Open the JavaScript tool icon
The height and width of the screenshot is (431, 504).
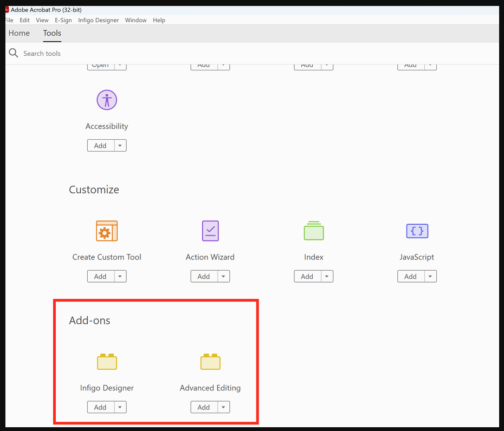417,231
